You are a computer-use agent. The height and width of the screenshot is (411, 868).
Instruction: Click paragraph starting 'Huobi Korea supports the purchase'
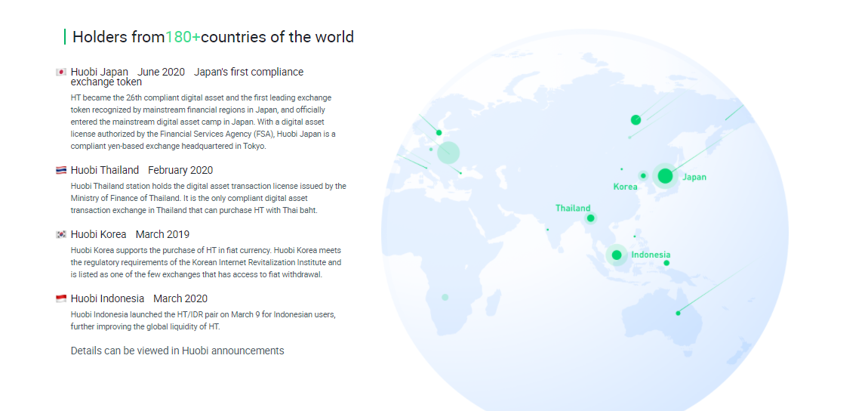click(206, 262)
